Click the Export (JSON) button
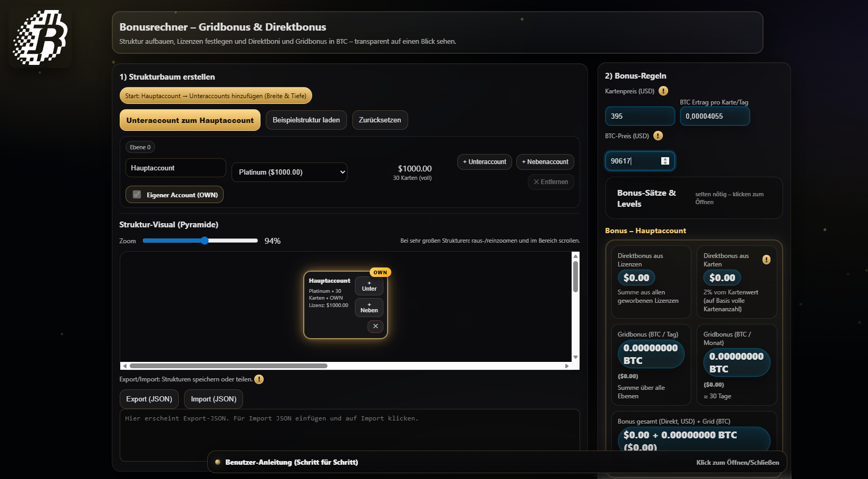 (x=149, y=399)
